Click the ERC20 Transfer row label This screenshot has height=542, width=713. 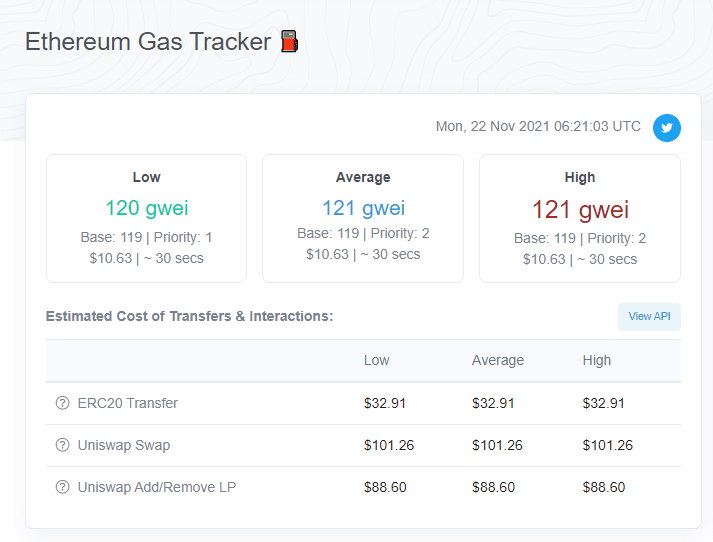127,403
